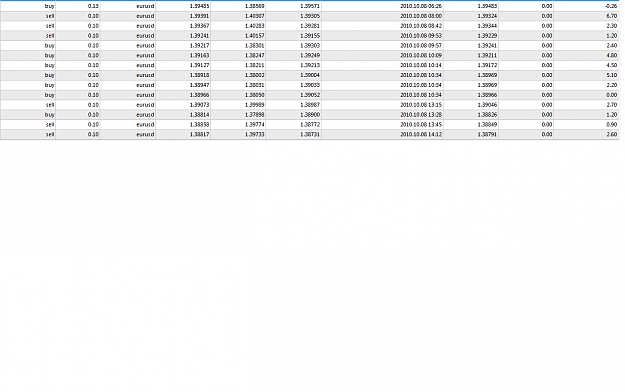Click "buy" in the 13:28 row
This screenshot has width=625, height=392.
point(49,114)
